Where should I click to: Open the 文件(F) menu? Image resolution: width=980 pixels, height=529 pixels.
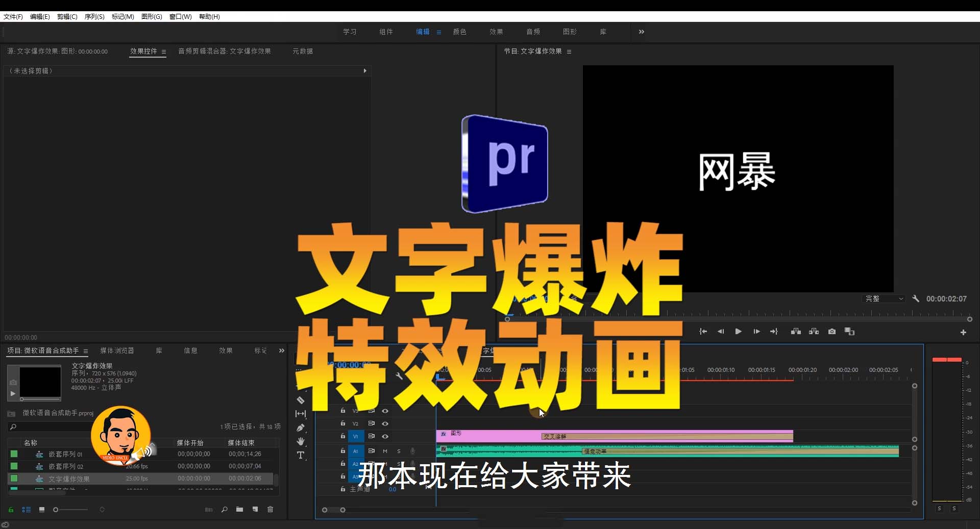[x=13, y=16]
